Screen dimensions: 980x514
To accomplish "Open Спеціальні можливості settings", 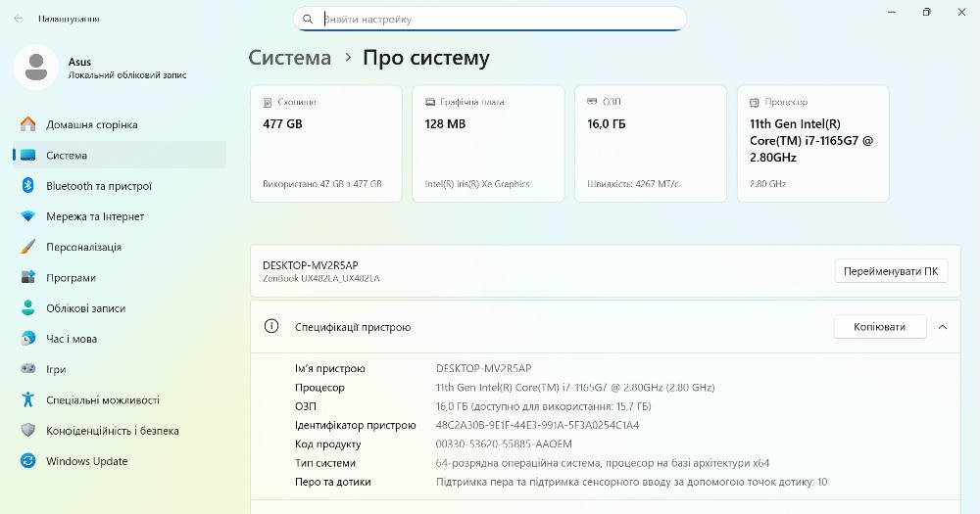I will pyautogui.click(x=120, y=399).
